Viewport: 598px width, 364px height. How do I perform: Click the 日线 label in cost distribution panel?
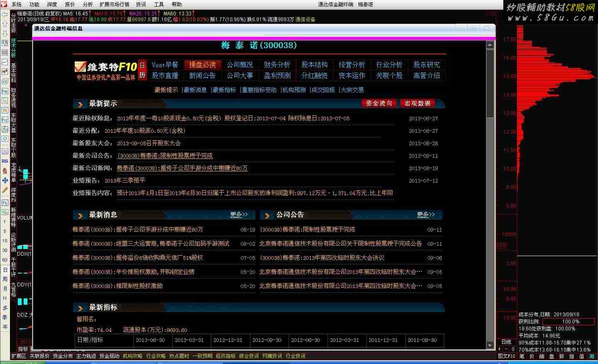coord(506,342)
